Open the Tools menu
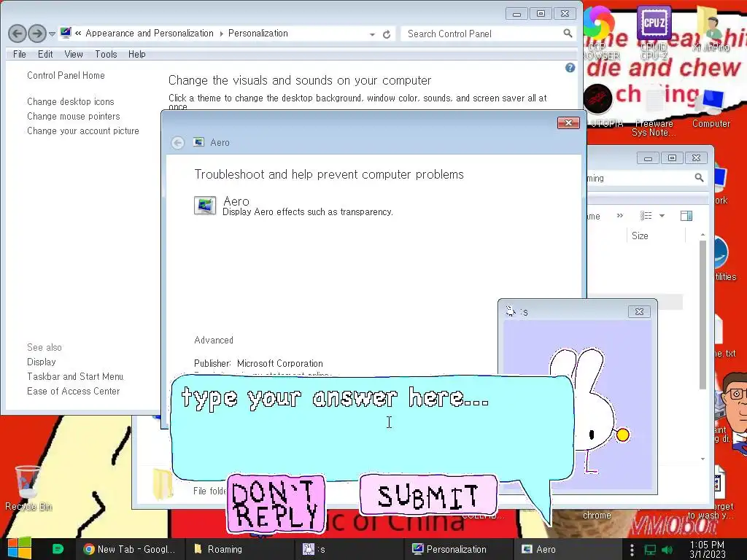The height and width of the screenshot is (560, 747). [106, 54]
